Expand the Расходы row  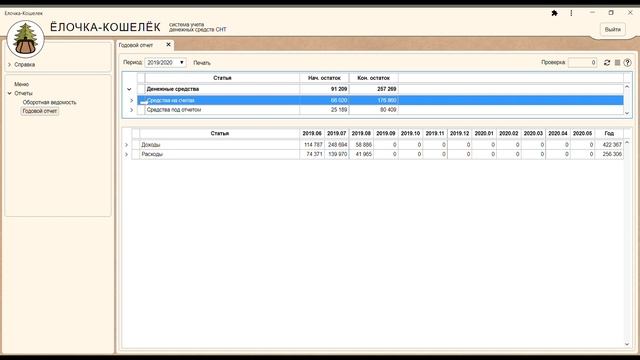point(126,154)
